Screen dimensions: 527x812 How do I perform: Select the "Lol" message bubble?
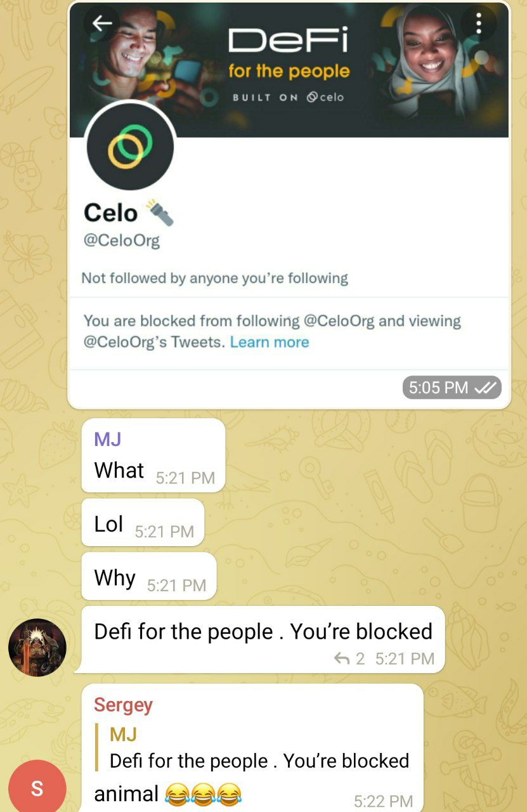(x=143, y=523)
